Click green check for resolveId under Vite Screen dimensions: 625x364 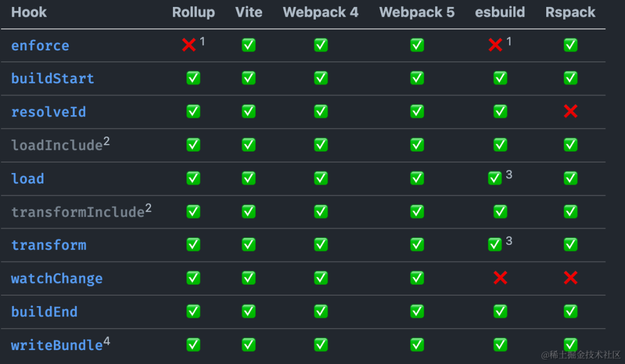pos(249,111)
